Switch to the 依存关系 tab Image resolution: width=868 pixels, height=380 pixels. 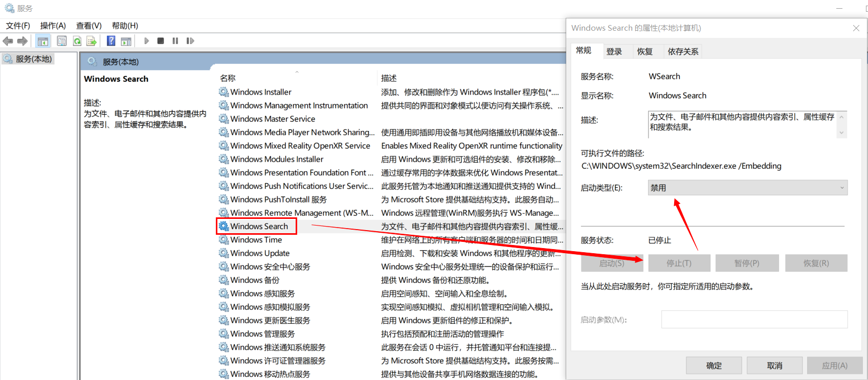(x=683, y=51)
